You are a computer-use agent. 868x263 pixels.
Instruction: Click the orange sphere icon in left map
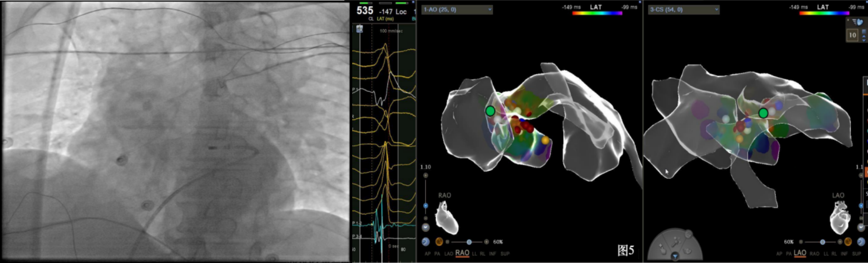tap(439, 242)
